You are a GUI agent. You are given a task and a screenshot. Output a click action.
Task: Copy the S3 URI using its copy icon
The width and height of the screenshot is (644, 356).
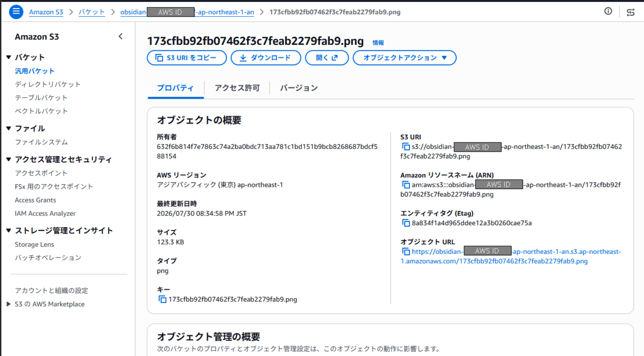(x=406, y=147)
